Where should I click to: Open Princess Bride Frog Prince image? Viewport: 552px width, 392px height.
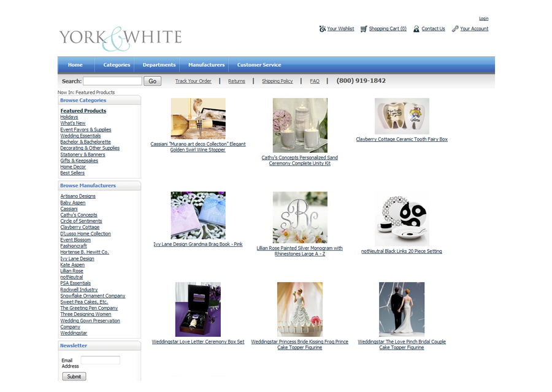[300, 310]
